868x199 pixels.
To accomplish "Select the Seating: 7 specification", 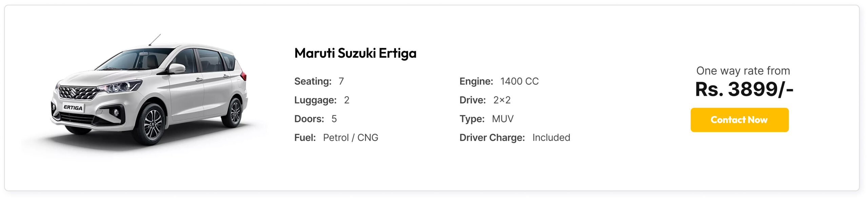I will [319, 81].
